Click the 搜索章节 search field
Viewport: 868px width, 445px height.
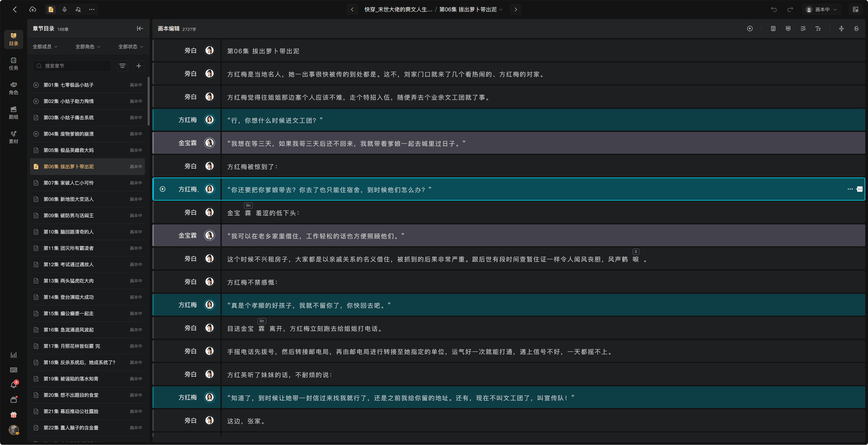pos(72,66)
